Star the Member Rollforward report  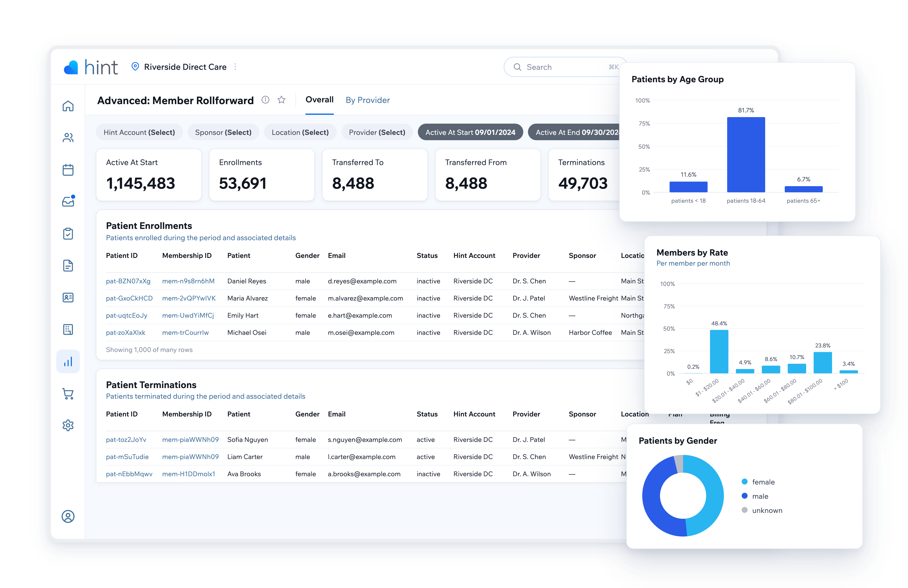pos(282,100)
